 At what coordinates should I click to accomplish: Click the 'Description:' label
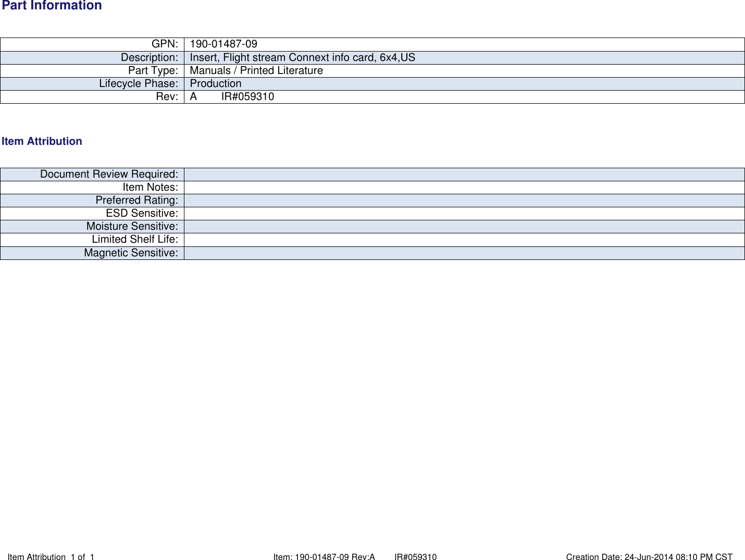point(150,58)
